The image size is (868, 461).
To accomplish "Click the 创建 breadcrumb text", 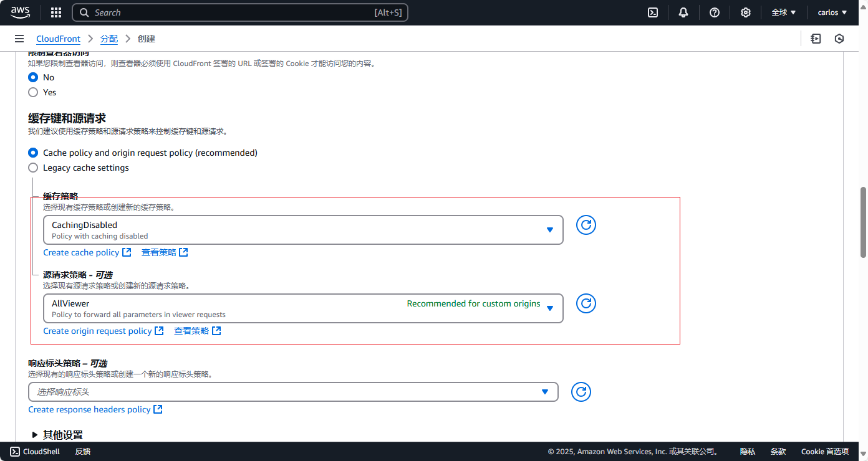I will [147, 39].
